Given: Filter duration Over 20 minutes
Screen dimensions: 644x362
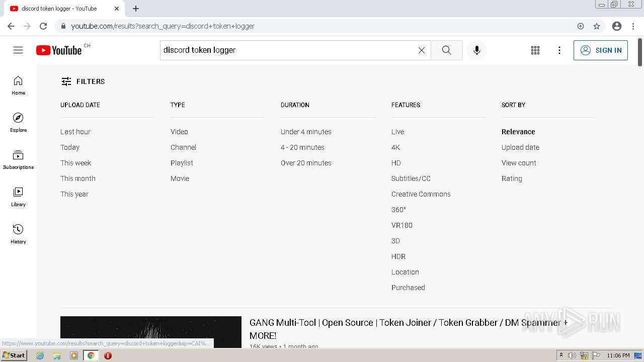Looking at the screenshot, I should click(x=306, y=163).
